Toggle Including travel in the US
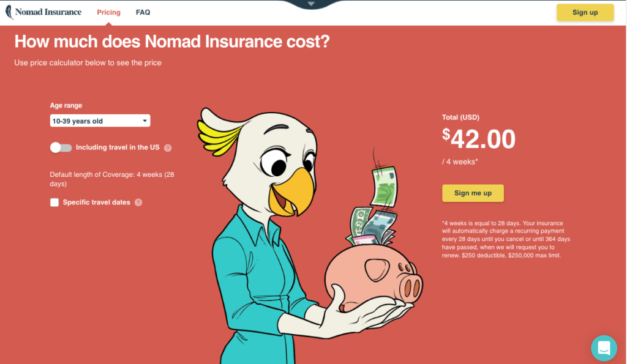Viewport: 627px width, 364px height. (61, 147)
